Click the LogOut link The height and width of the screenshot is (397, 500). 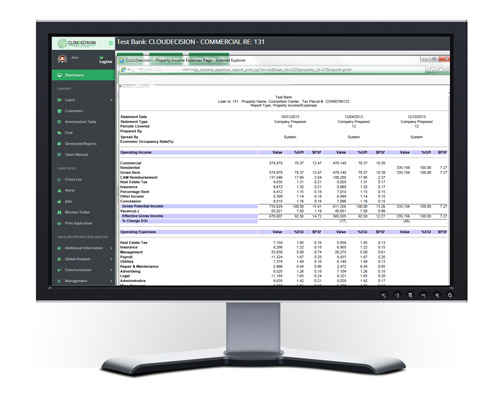[x=105, y=62]
